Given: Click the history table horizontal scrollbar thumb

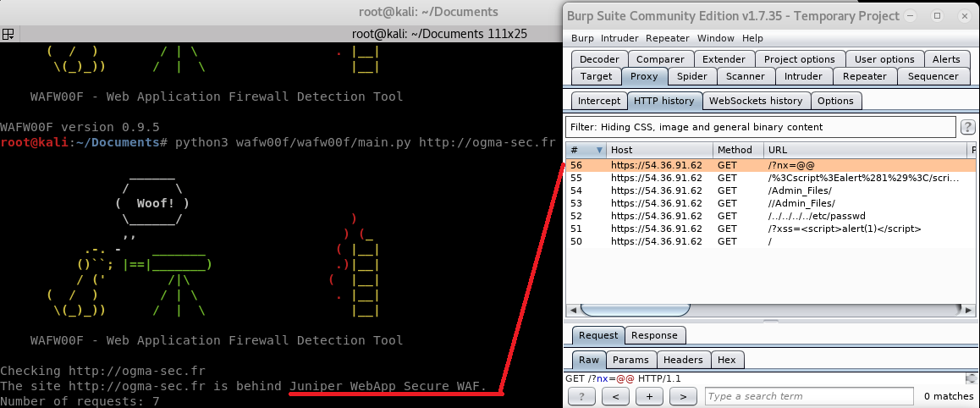Looking at the screenshot, I should point(635,310).
